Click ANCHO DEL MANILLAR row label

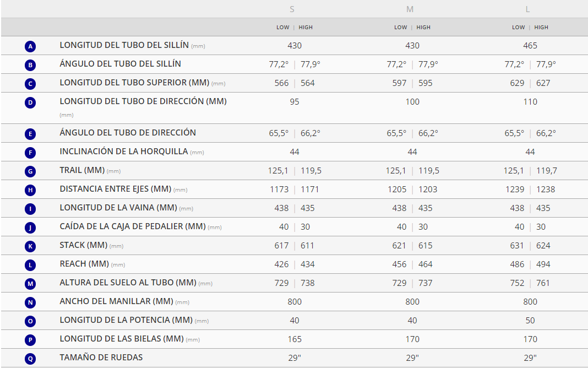click(x=116, y=301)
